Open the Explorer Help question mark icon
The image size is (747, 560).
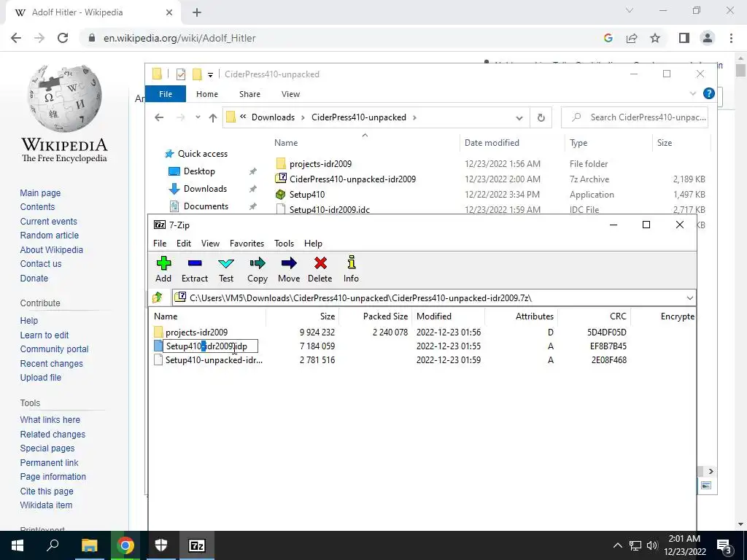[x=709, y=93]
